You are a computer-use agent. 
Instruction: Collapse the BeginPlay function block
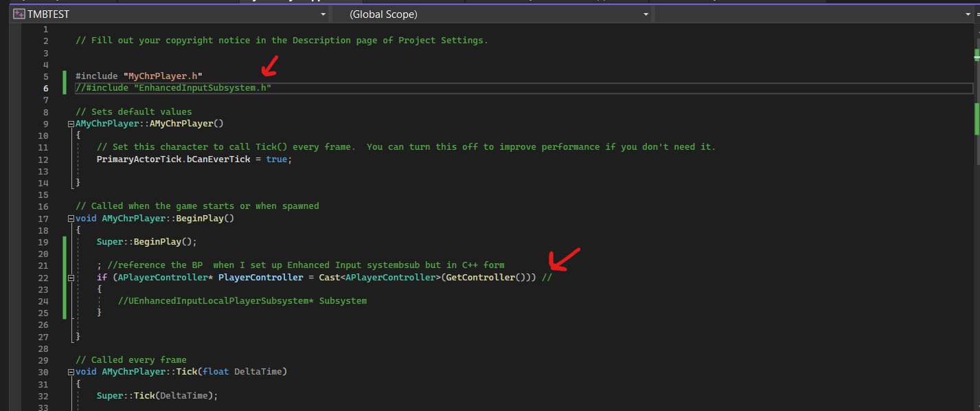point(71,219)
